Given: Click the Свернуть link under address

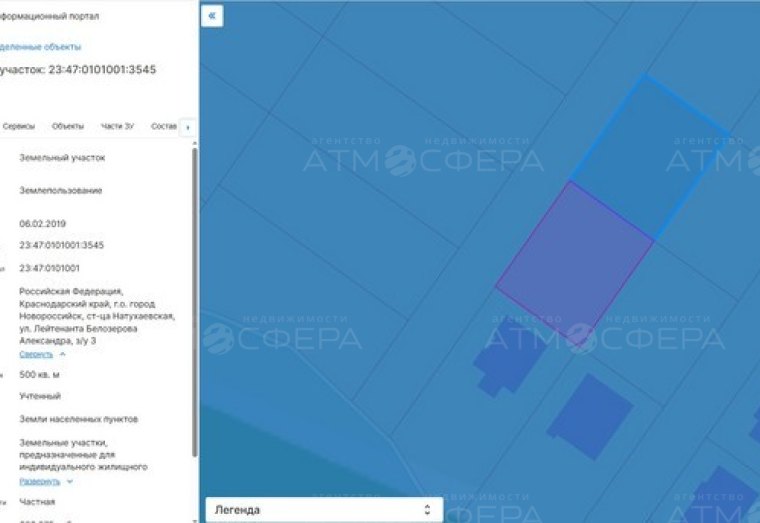Looking at the screenshot, I should [x=36, y=354].
